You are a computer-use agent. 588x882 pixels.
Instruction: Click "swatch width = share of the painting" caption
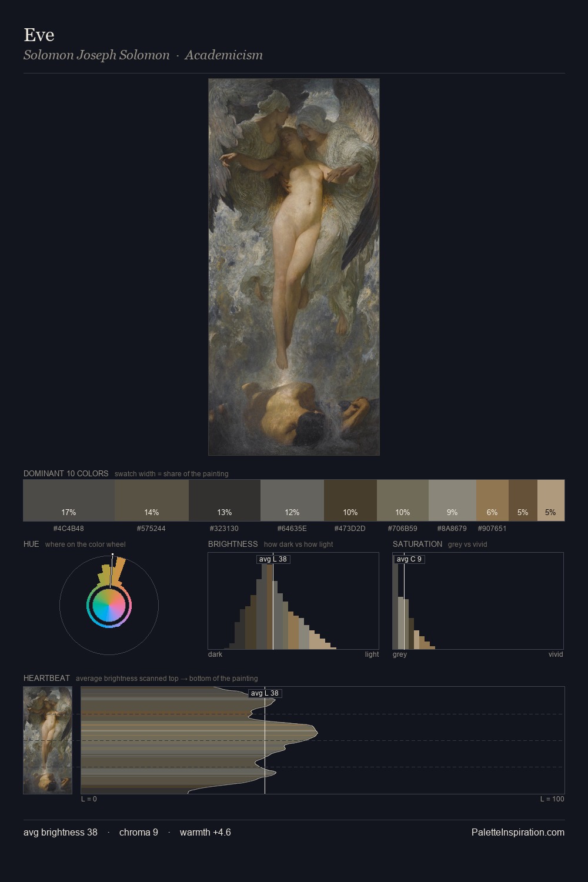tap(172, 474)
